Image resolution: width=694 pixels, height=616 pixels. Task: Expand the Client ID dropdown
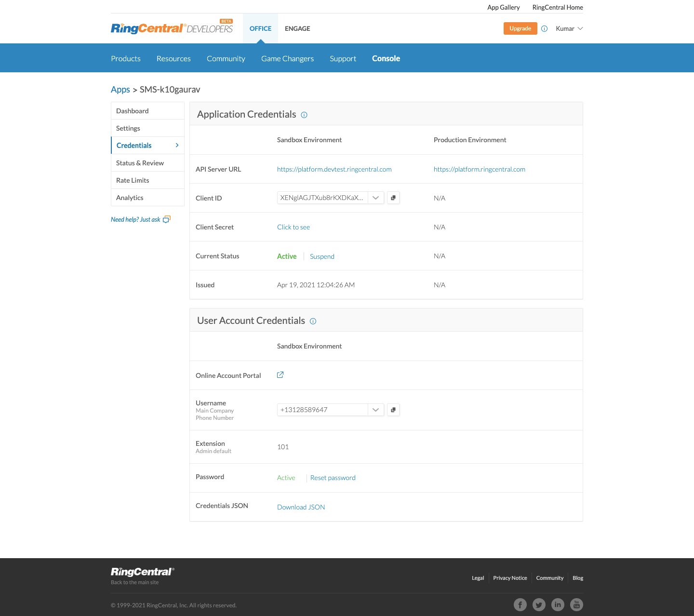tap(376, 198)
